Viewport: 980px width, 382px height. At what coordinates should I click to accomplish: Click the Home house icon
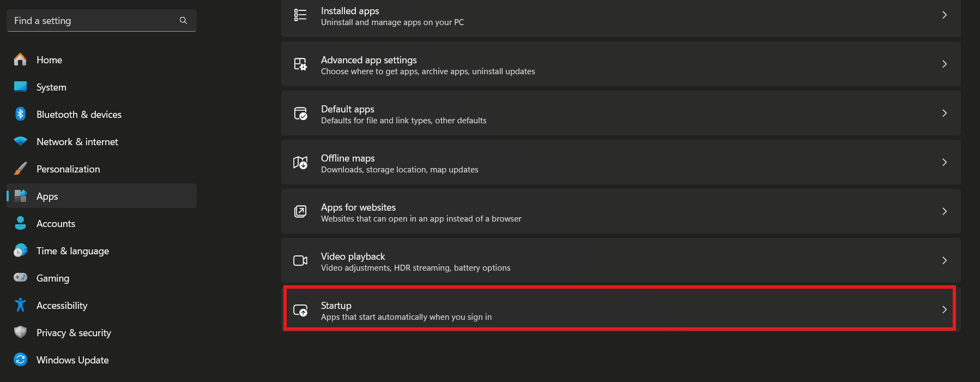20,59
